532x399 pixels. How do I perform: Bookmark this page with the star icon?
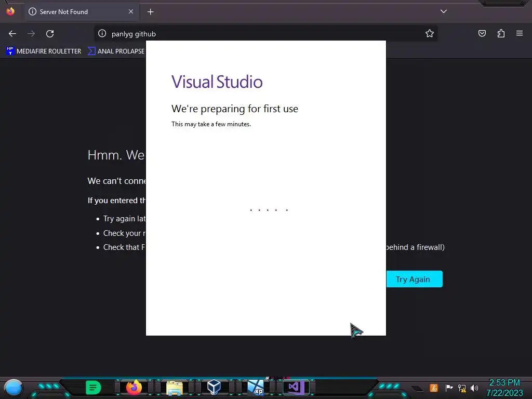point(430,33)
